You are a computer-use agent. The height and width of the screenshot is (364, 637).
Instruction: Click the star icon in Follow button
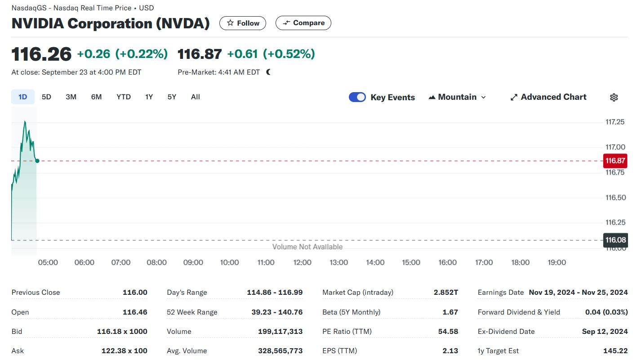tap(230, 23)
